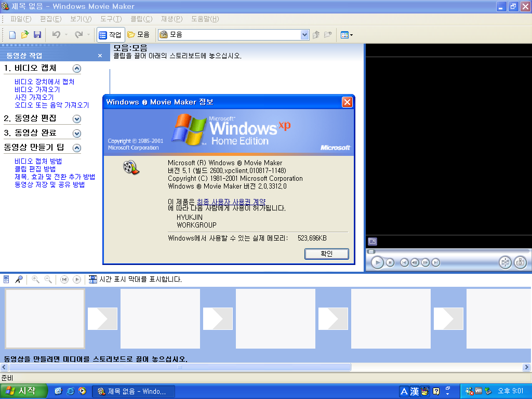Click the Forward (skip to end) control
Viewport: 532px width, 399px height.
(436, 262)
